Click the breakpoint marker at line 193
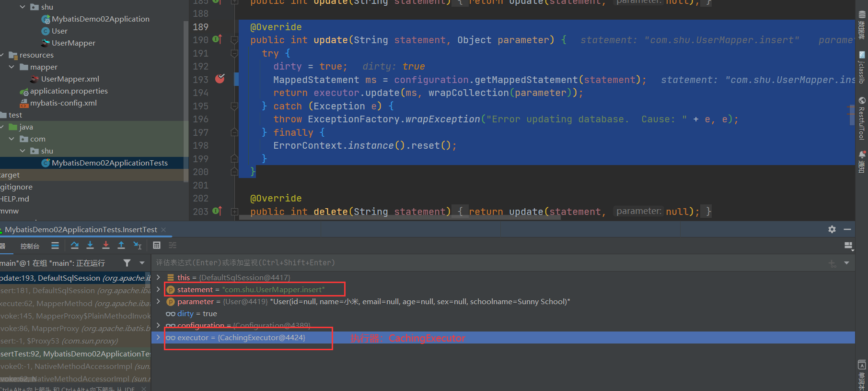Image resolution: width=868 pixels, height=391 pixels. tap(220, 79)
